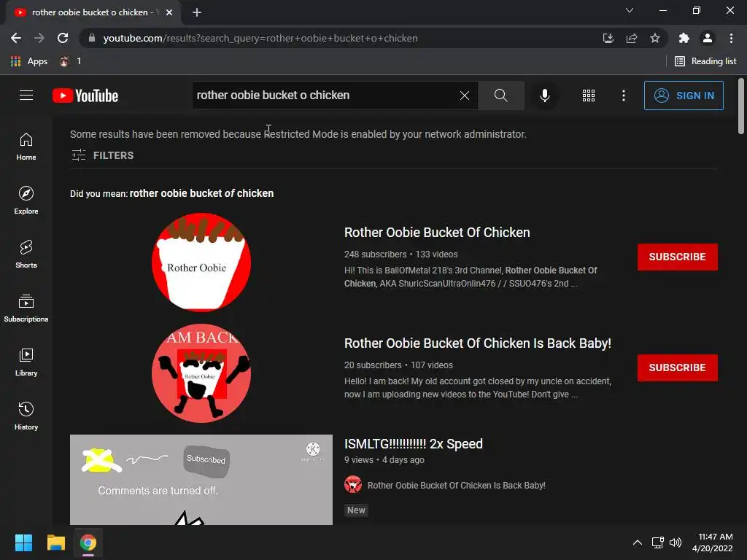
Task: Click the AM BACK channel avatar
Action: click(x=201, y=373)
